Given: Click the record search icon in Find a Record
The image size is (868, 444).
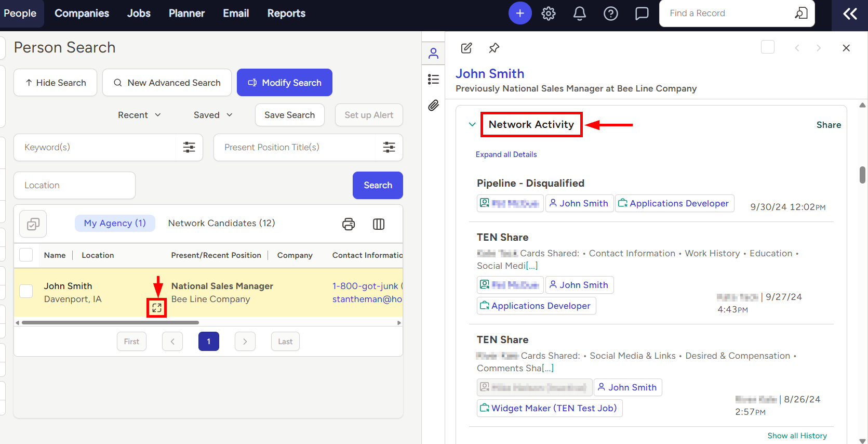Looking at the screenshot, I should click(x=801, y=13).
